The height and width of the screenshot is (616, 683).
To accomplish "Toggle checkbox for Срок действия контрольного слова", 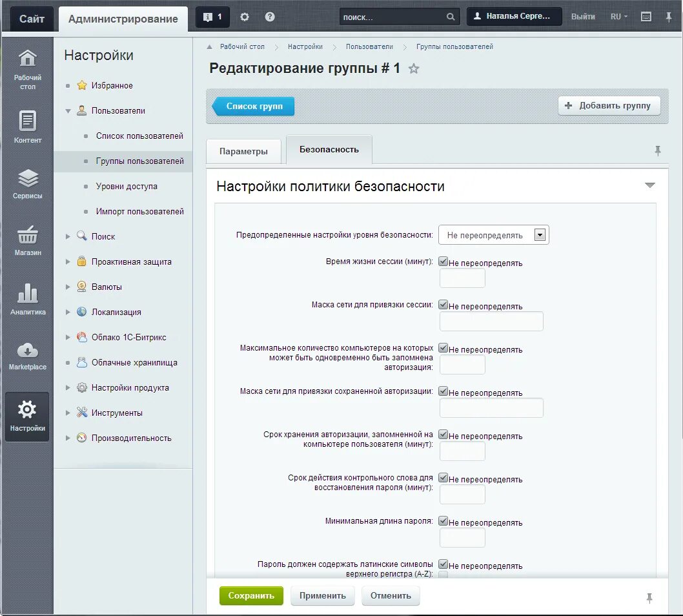I will click(443, 477).
